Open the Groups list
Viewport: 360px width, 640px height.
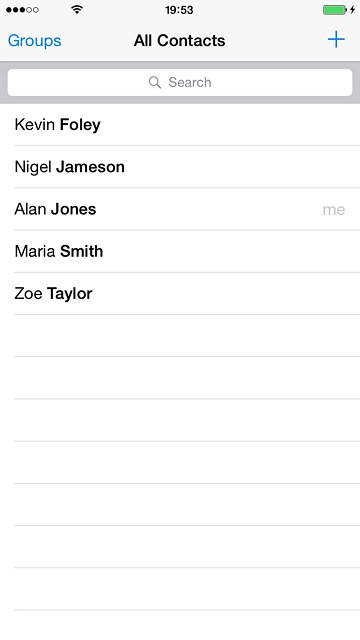[x=34, y=41]
